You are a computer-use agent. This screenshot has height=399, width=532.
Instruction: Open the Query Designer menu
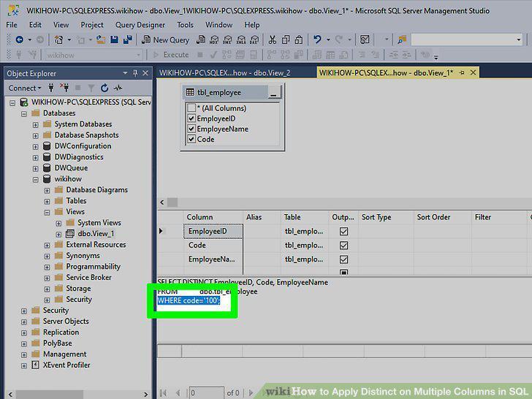(x=140, y=25)
